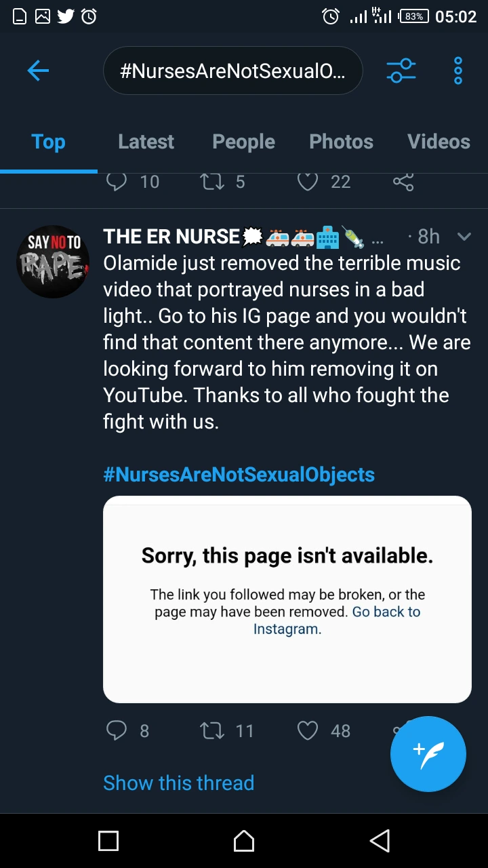Tap the back arrow icon
The image size is (488, 868).
click(x=38, y=71)
